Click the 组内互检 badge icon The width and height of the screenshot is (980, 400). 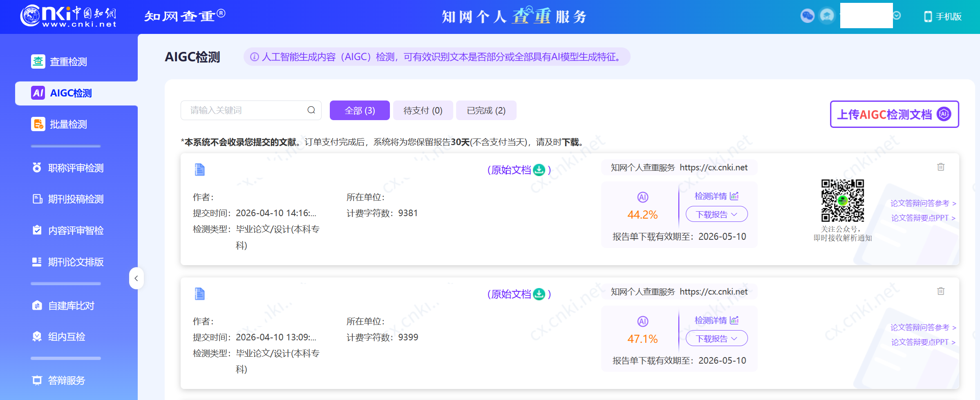tap(37, 336)
